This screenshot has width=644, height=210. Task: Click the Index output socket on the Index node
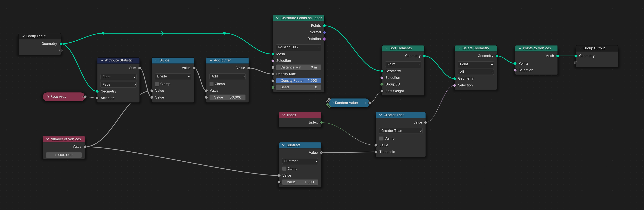(x=321, y=122)
